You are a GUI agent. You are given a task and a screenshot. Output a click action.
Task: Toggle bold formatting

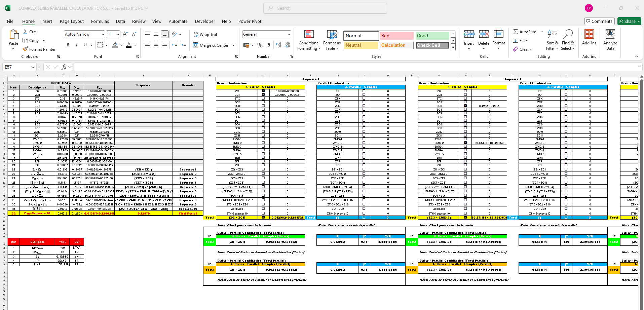(x=68, y=45)
